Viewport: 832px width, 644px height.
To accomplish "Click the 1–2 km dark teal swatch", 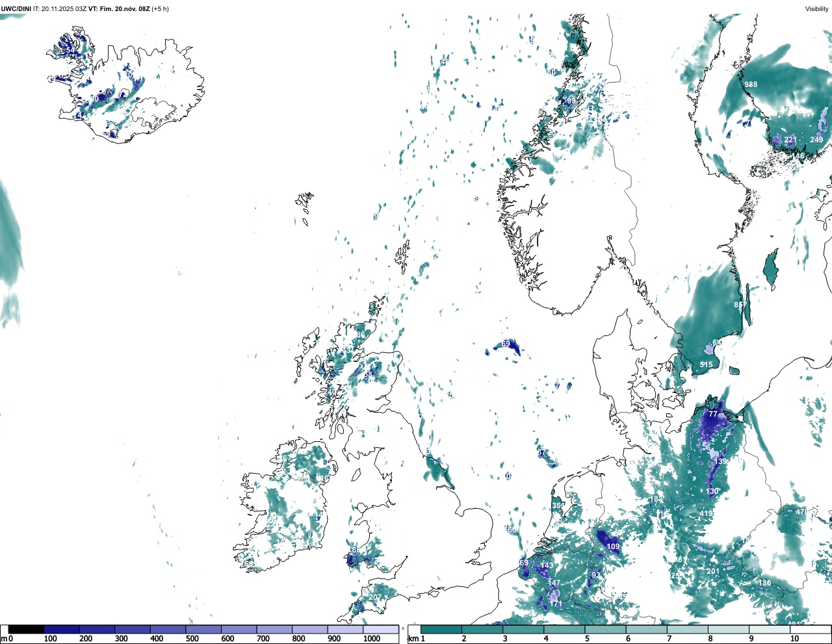I will point(441,629).
